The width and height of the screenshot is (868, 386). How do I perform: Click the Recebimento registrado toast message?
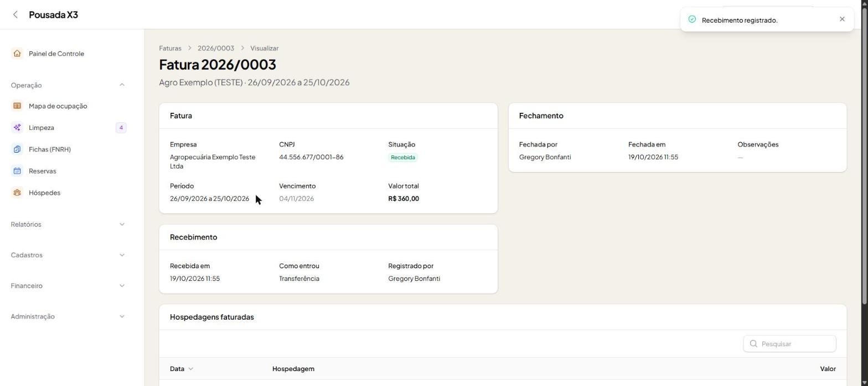click(x=740, y=20)
